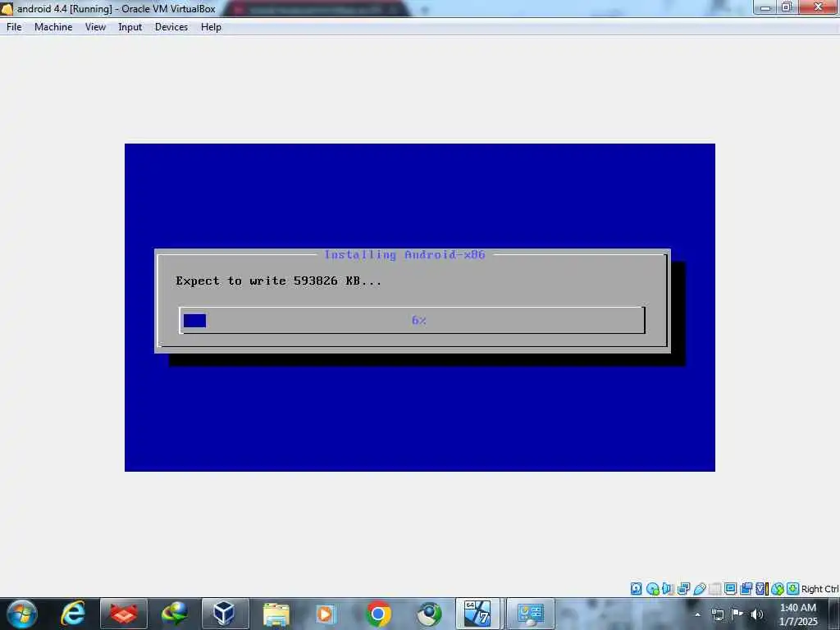Open the View menu
The image size is (840, 630).
pos(95,27)
